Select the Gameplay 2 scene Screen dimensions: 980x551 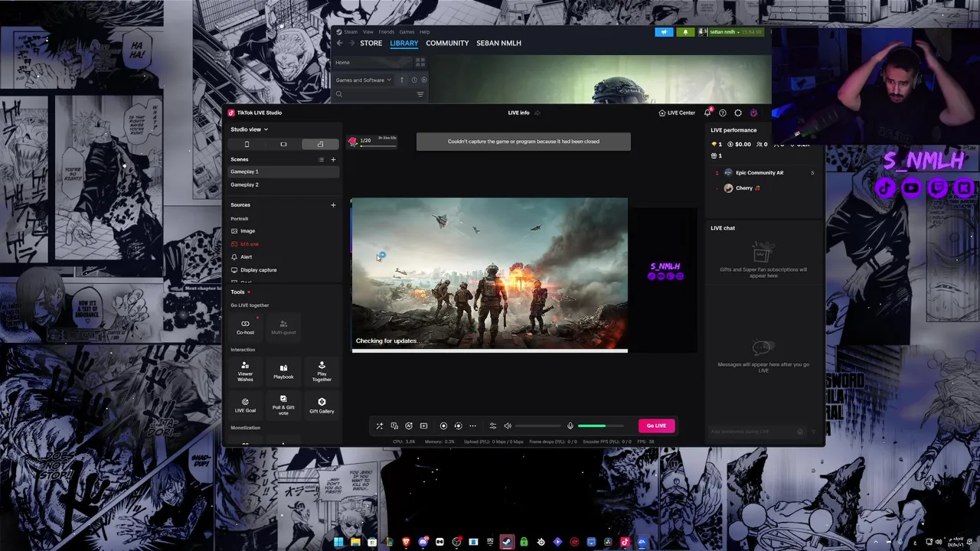pyautogui.click(x=283, y=184)
